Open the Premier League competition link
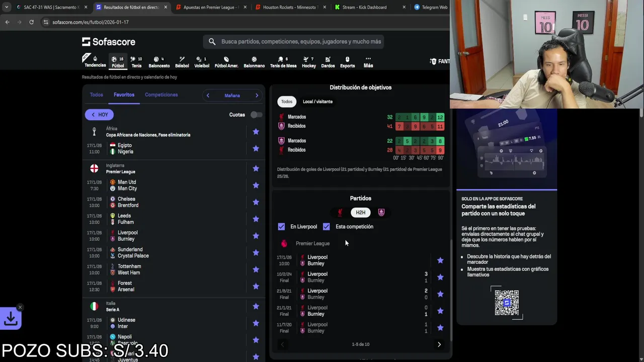The height and width of the screenshot is (362, 644). (x=121, y=172)
